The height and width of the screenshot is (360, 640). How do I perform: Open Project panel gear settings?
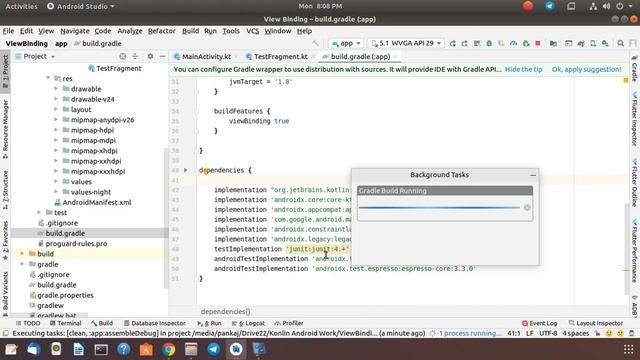click(150, 56)
